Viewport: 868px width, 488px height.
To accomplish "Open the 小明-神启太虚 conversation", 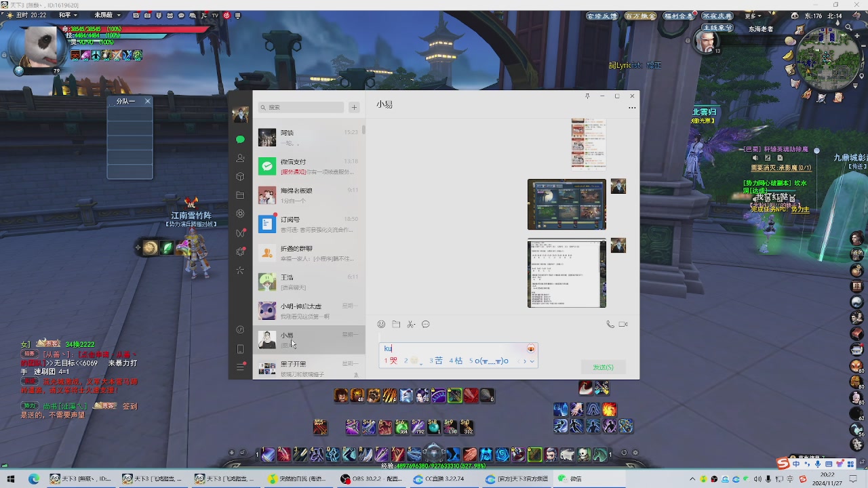I will click(x=309, y=311).
